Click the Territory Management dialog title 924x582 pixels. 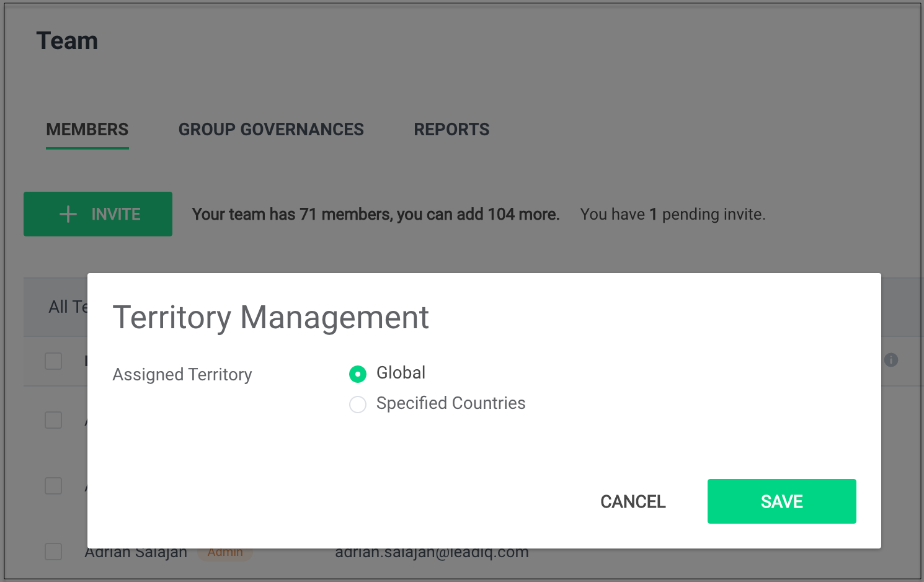(x=270, y=318)
